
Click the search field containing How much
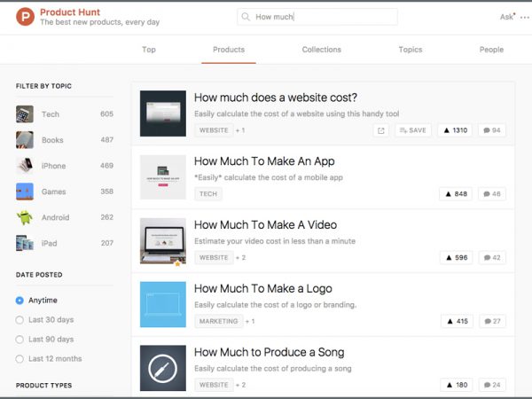319,17
